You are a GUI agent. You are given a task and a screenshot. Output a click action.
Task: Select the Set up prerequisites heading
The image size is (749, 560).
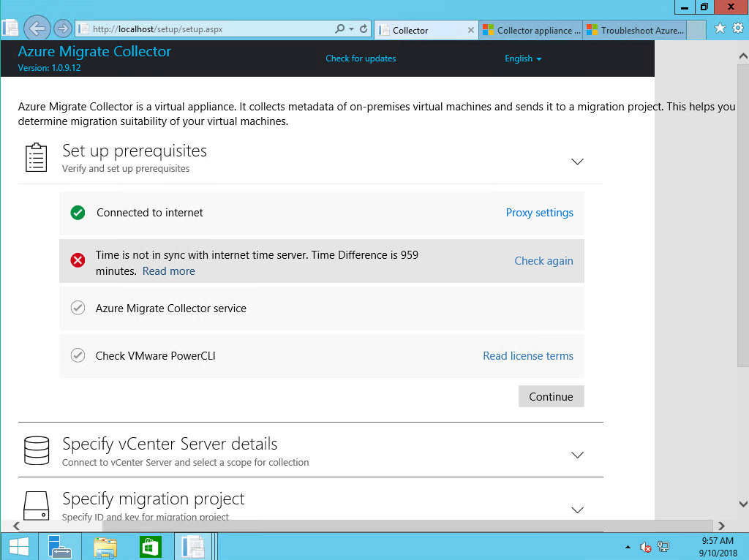135,151
